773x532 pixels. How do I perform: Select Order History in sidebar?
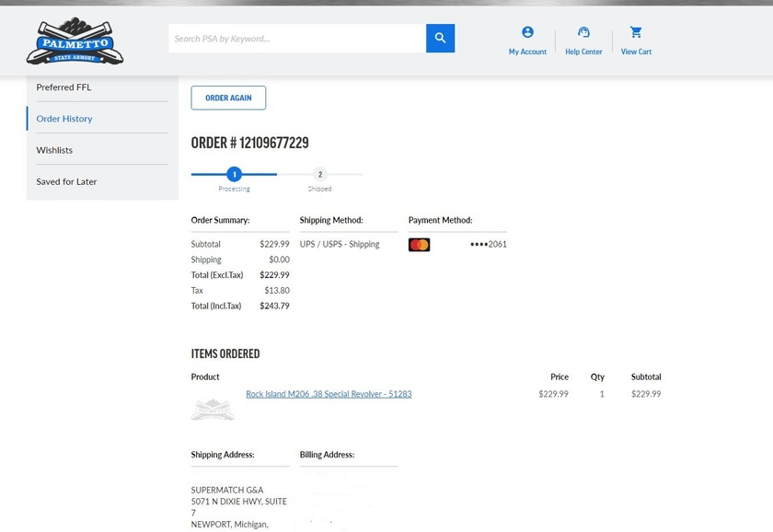pos(64,119)
